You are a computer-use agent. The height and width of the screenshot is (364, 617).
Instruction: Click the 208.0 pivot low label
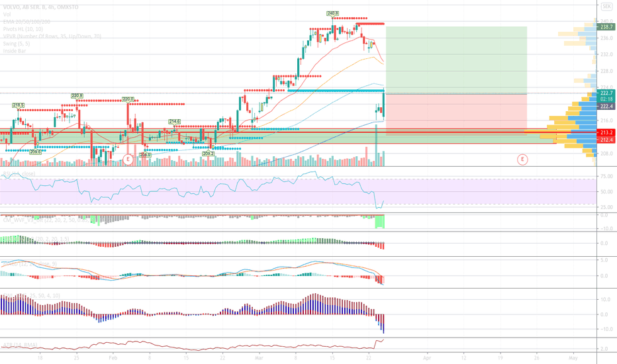(145, 155)
